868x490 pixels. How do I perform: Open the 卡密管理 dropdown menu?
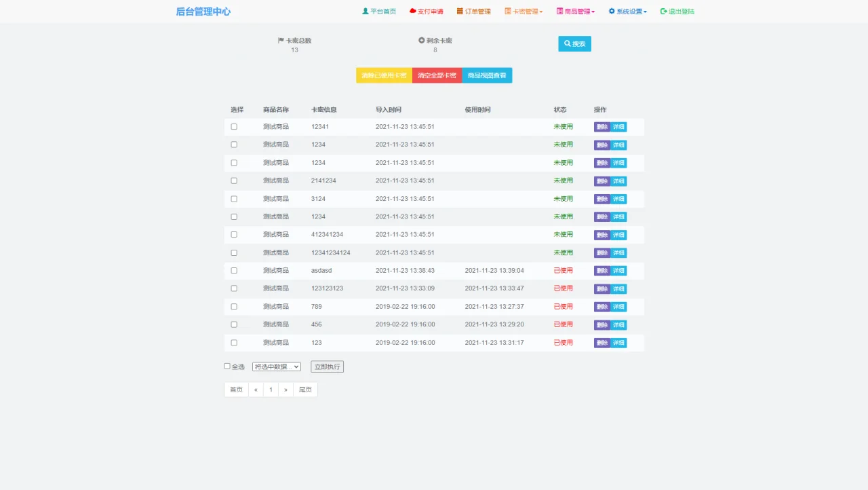pos(522,11)
